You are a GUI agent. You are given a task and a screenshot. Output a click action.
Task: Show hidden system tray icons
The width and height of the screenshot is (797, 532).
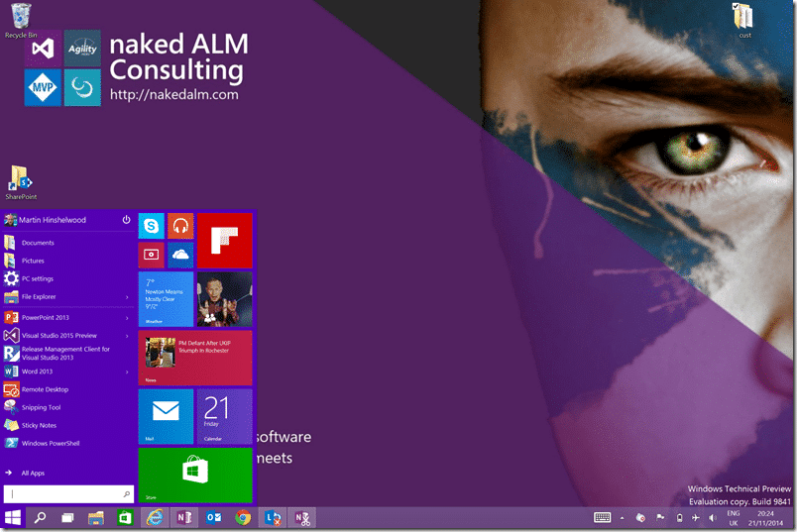622,518
